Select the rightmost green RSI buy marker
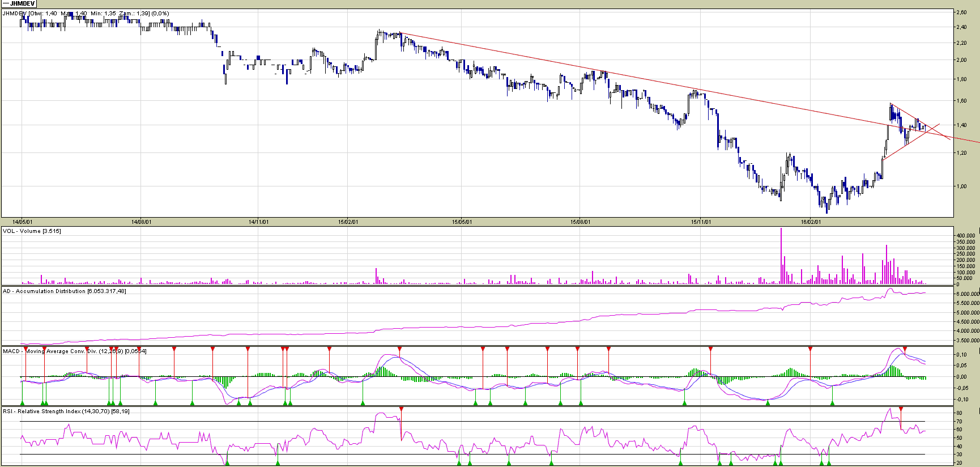The image size is (980, 467). pos(829,463)
